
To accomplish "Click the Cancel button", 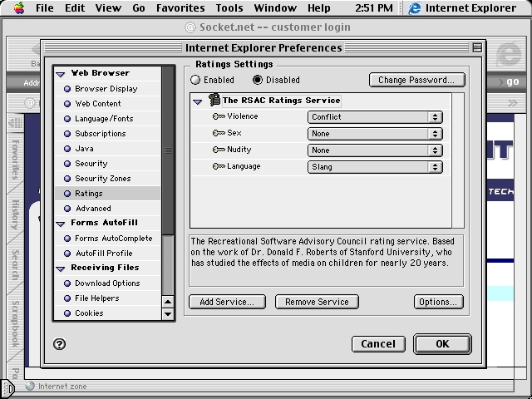I will point(378,344).
